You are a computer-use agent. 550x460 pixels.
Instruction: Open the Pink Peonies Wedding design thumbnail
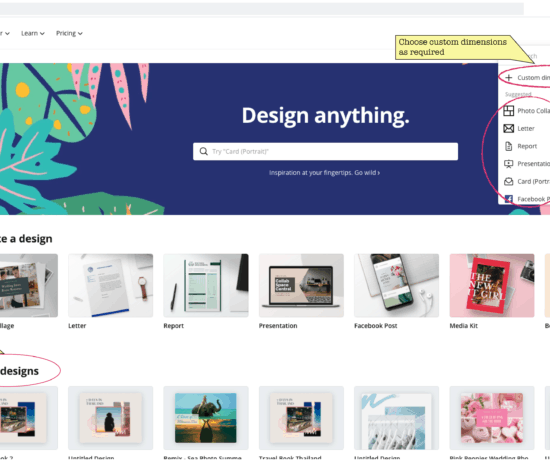492,418
